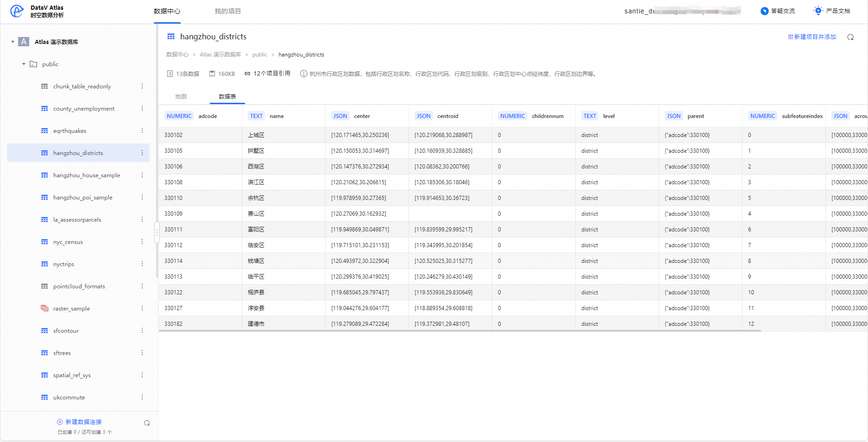Click 新建项目并添加 link
Image resolution: width=868 pixels, height=442 pixels.
[812, 37]
